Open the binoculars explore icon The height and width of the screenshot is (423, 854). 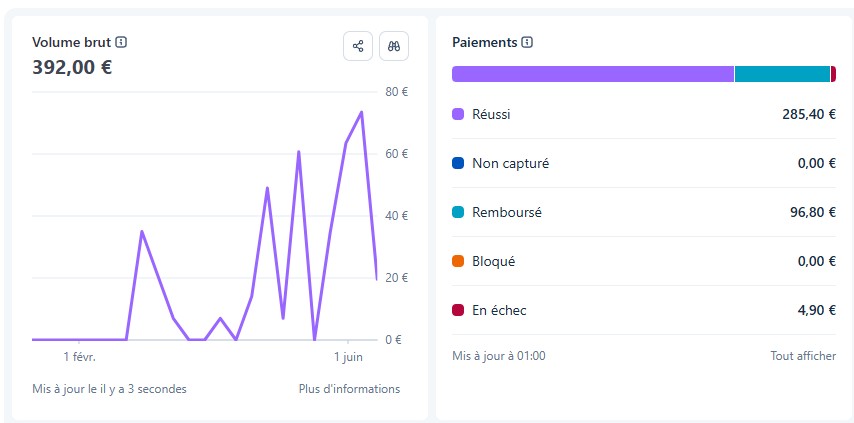click(x=394, y=46)
